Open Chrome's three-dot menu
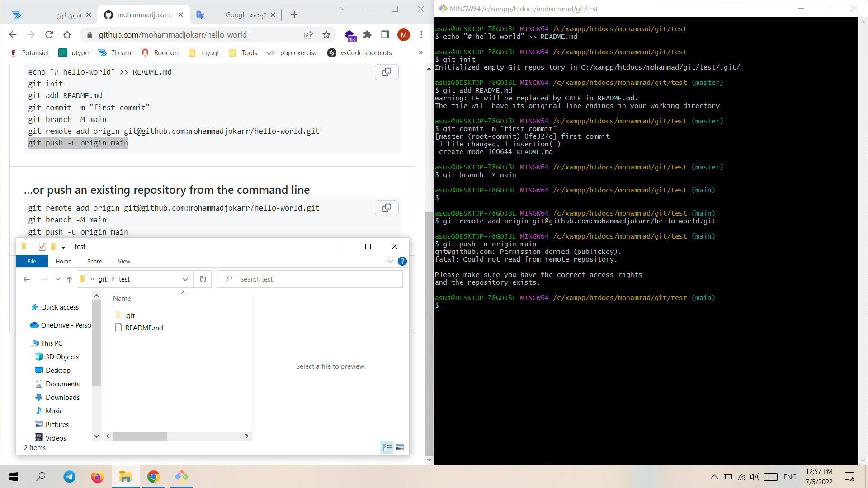This screenshot has height=488, width=868. pyautogui.click(x=421, y=35)
